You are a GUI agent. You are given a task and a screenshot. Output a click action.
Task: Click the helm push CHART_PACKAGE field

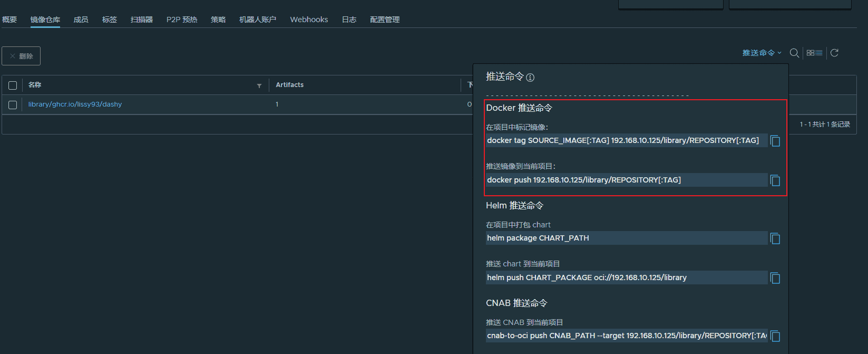(627, 278)
